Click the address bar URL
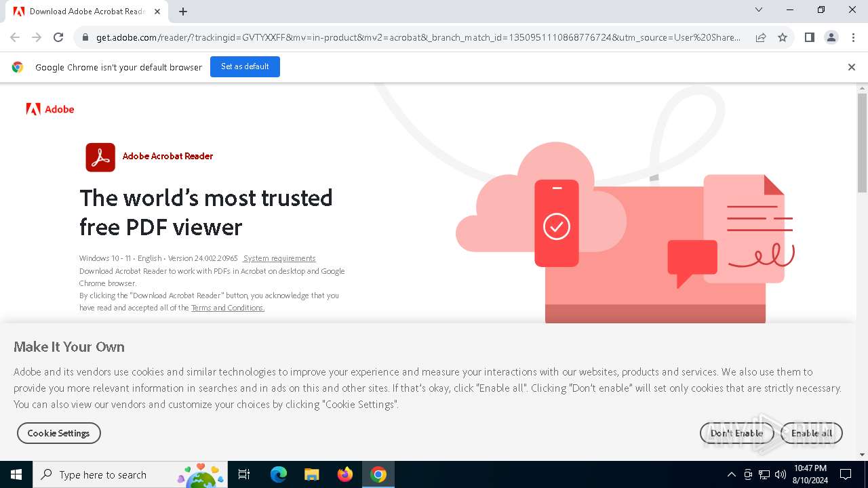 pyautogui.click(x=418, y=37)
